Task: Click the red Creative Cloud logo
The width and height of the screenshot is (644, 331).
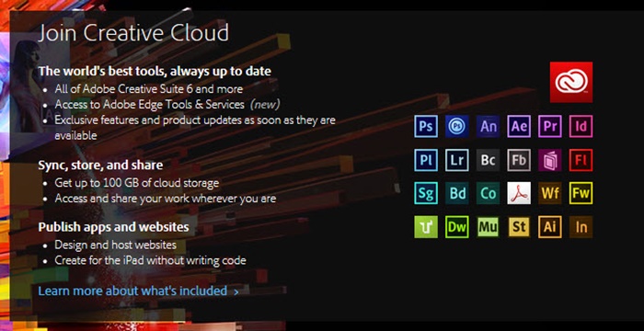Action: click(571, 82)
